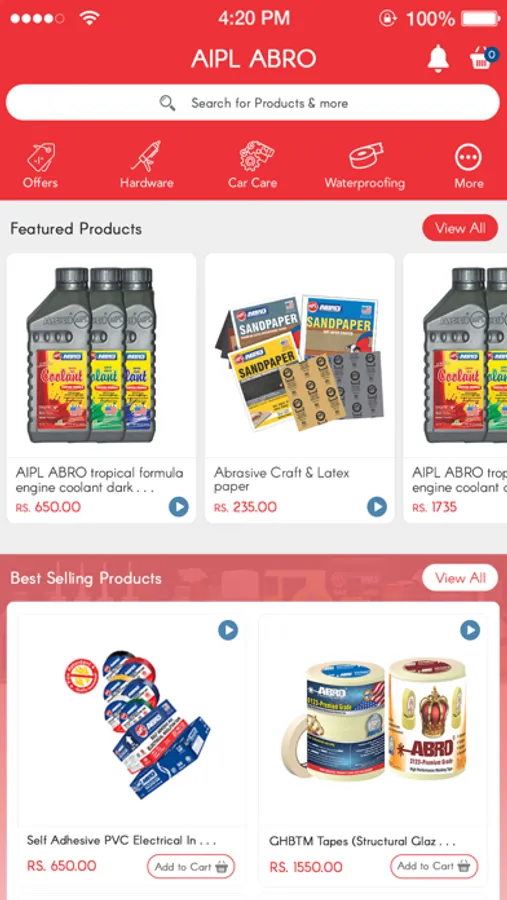507x900 pixels.
Task: Open the AIPL ABRO engine coolant title link
Action: (x=99, y=480)
